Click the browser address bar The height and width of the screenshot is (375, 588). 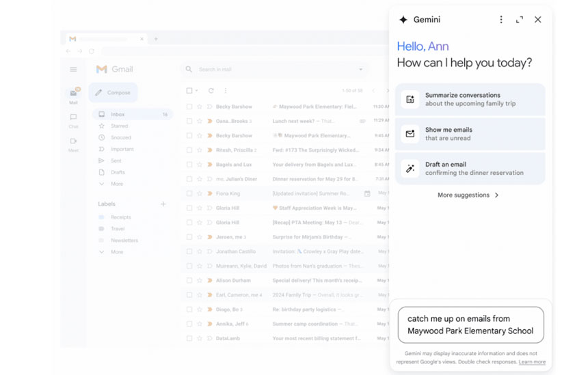pyautogui.click(x=244, y=51)
